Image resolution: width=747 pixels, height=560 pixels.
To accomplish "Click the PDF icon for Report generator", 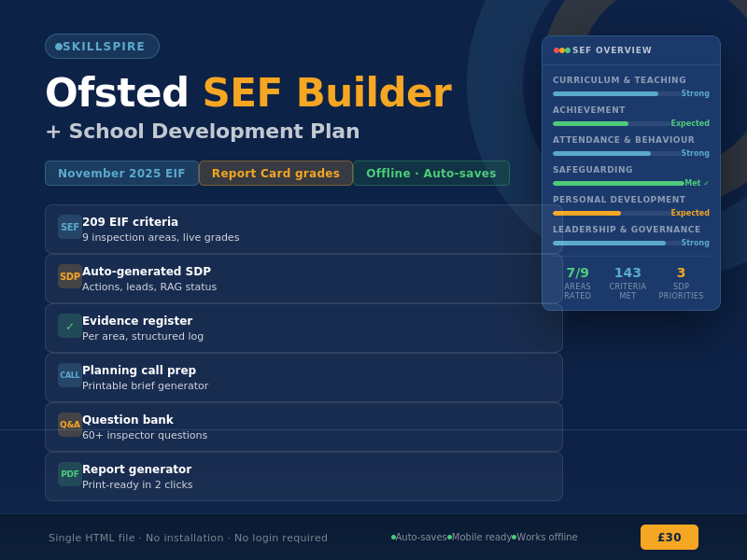I will pyautogui.click(x=70, y=474).
